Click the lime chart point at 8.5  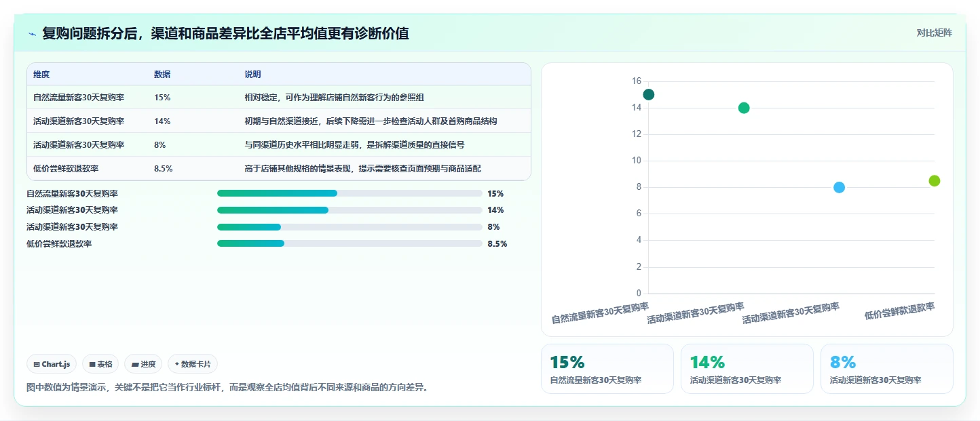point(935,180)
